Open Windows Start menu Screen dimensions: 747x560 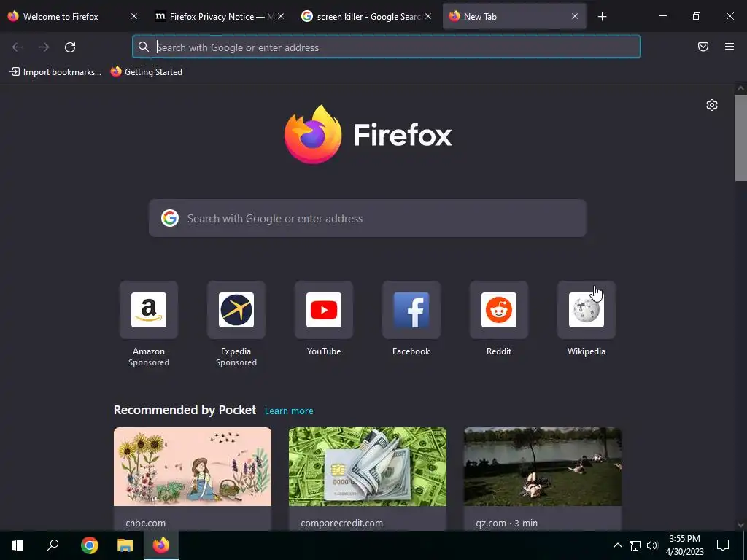(18, 545)
